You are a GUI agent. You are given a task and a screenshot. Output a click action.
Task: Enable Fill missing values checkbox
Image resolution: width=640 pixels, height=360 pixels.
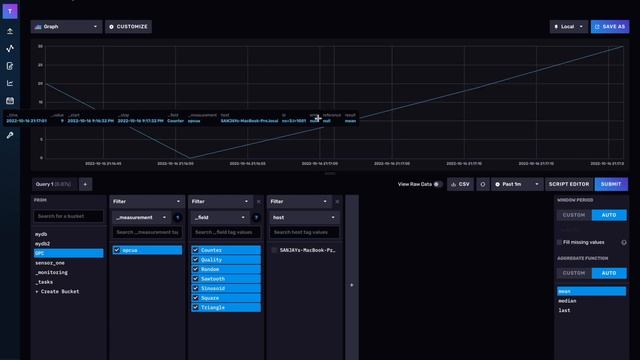559,242
